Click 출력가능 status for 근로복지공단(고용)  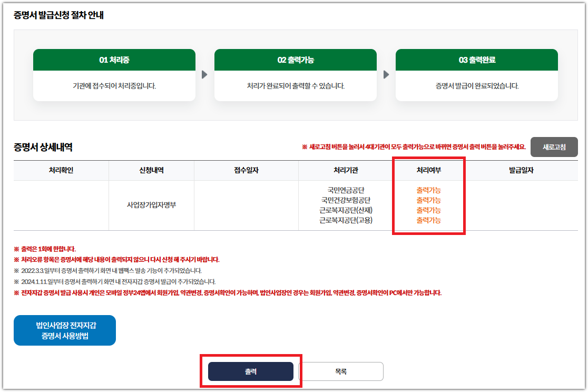click(429, 220)
